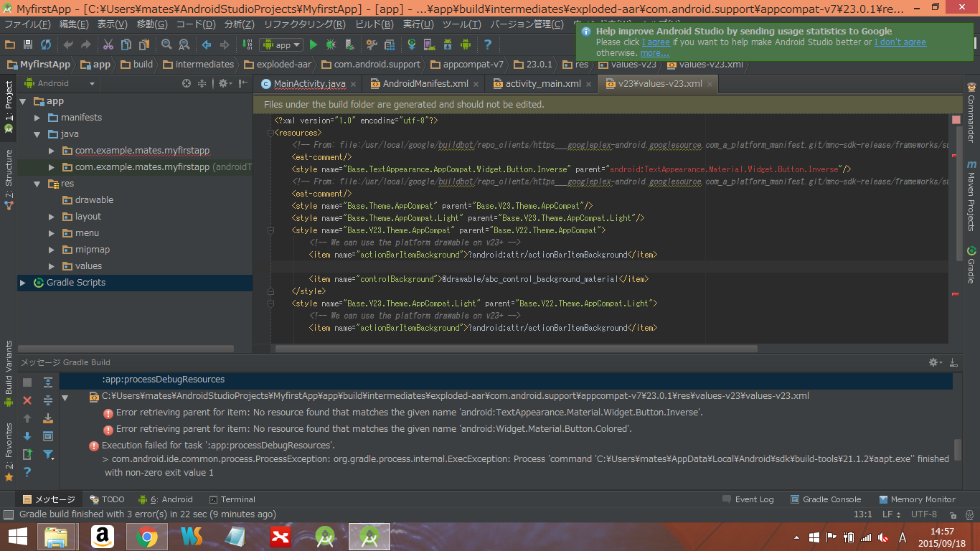Toggle the Gradle side panel
The height and width of the screenshot is (551, 980).
(x=971, y=265)
